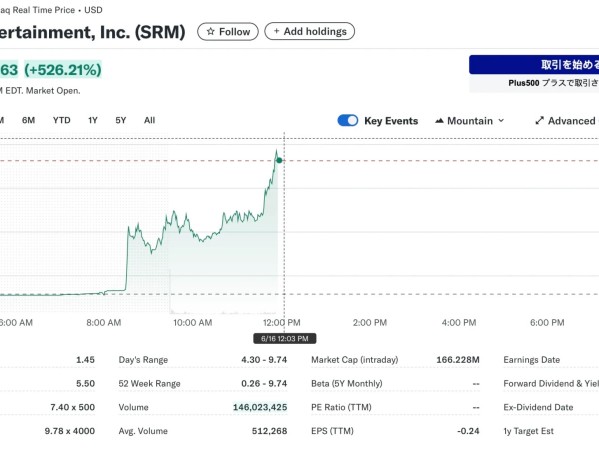The height and width of the screenshot is (450, 599).
Task: Select the YTD time range
Action: point(62,120)
